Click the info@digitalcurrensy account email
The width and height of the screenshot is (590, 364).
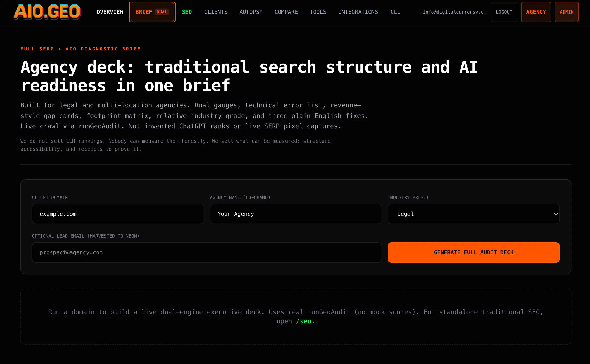(x=454, y=12)
